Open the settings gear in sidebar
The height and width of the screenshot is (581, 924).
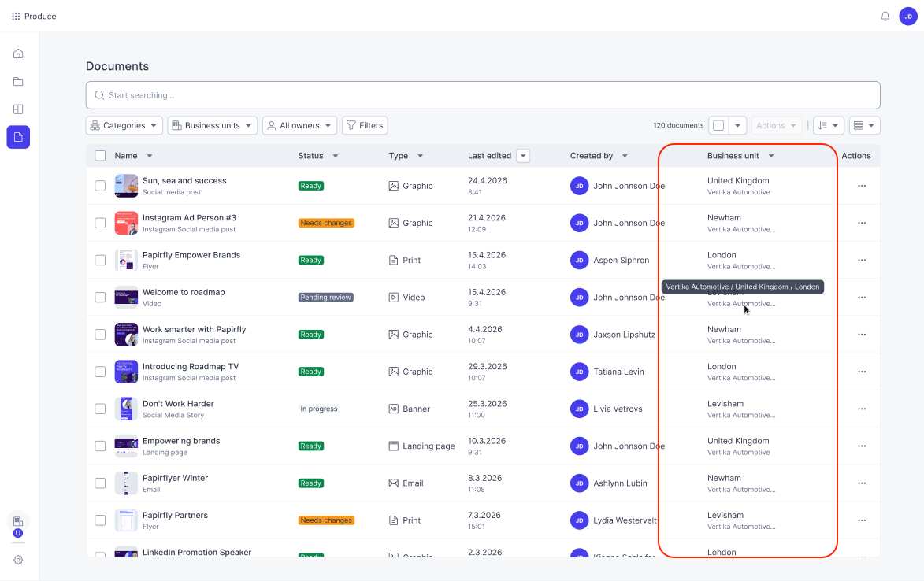click(x=18, y=560)
